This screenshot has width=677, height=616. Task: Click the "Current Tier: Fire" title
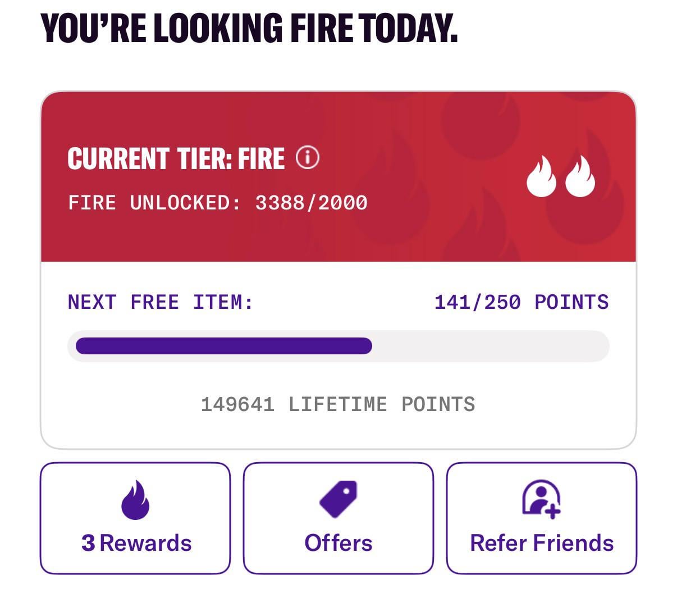tap(176, 158)
